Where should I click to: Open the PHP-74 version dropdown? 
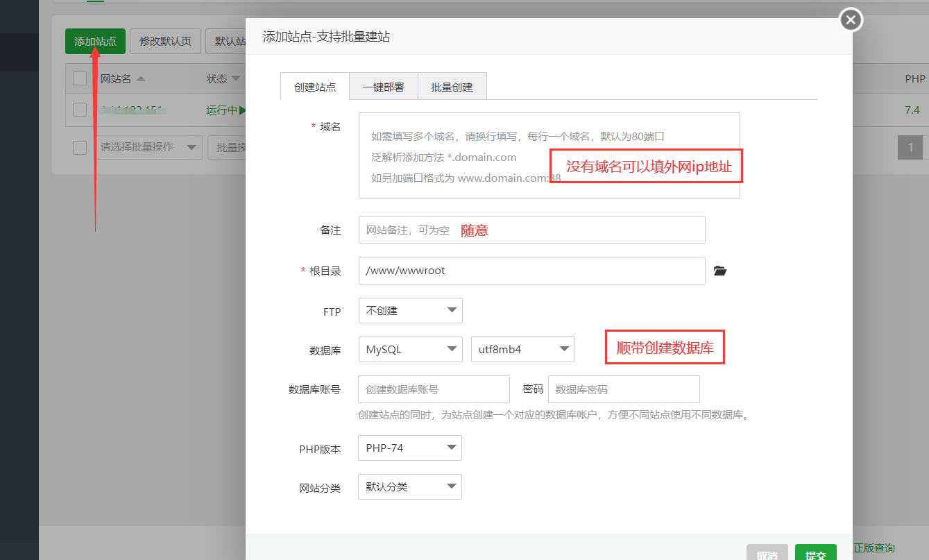(410, 448)
